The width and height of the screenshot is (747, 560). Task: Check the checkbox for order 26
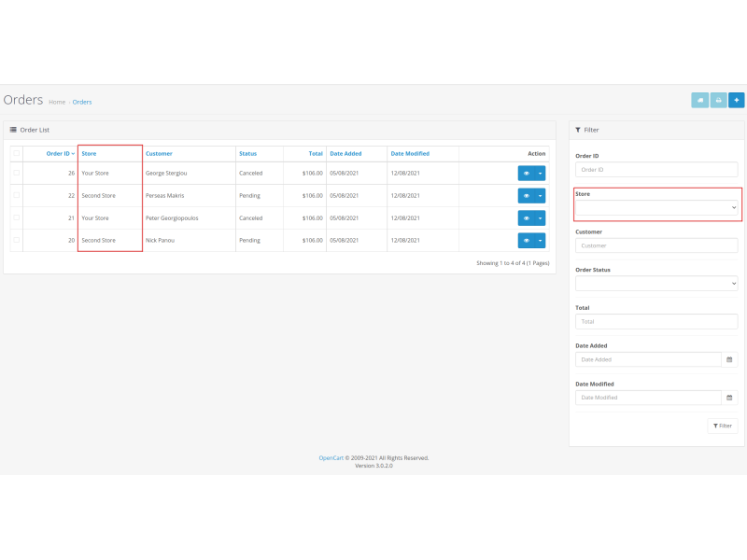16,173
